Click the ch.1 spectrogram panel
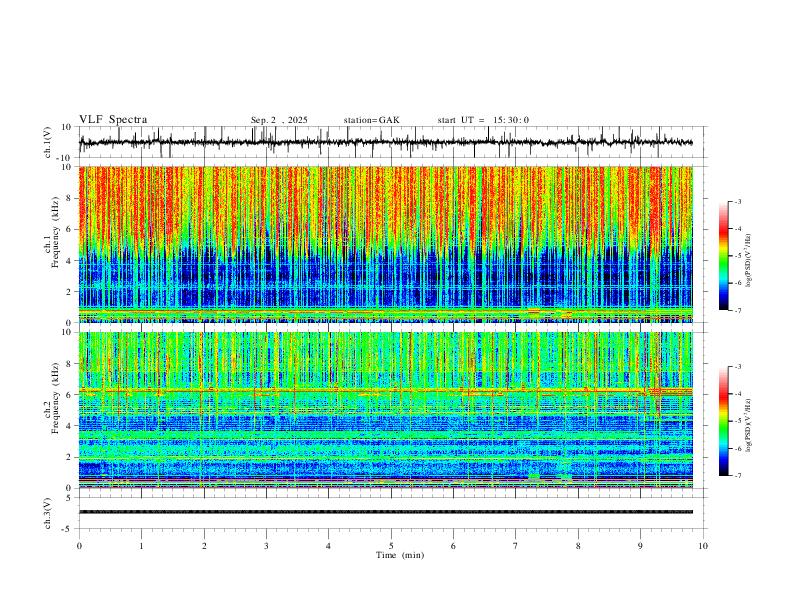This screenshot has width=792, height=612. [386, 244]
